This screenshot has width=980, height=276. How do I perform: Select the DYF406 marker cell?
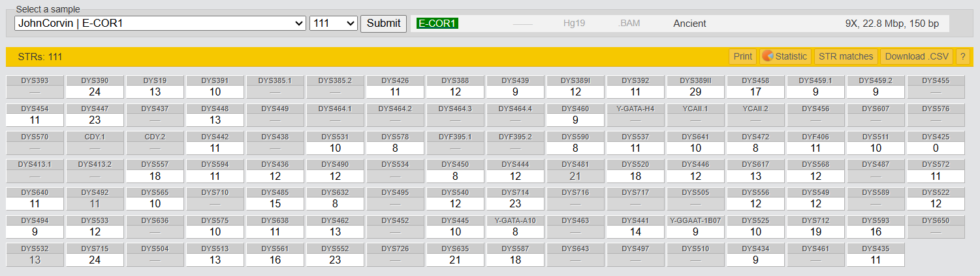click(x=815, y=143)
